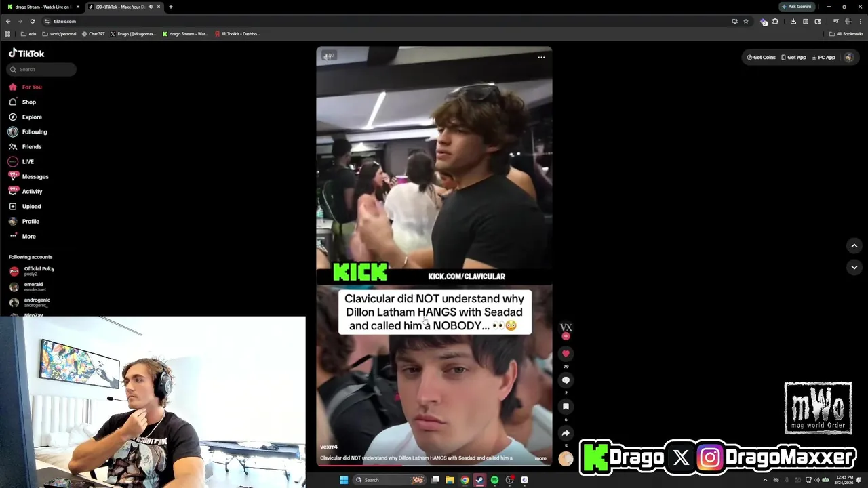Image resolution: width=868 pixels, height=488 pixels.
Task: Go to previous video with up arrow
Action: point(854,245)
